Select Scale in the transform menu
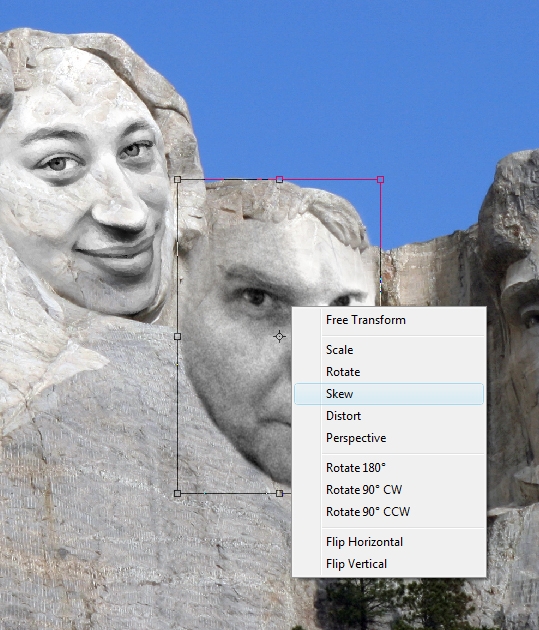Viewport: 539px width, 630px height. (x=389, y=350)
